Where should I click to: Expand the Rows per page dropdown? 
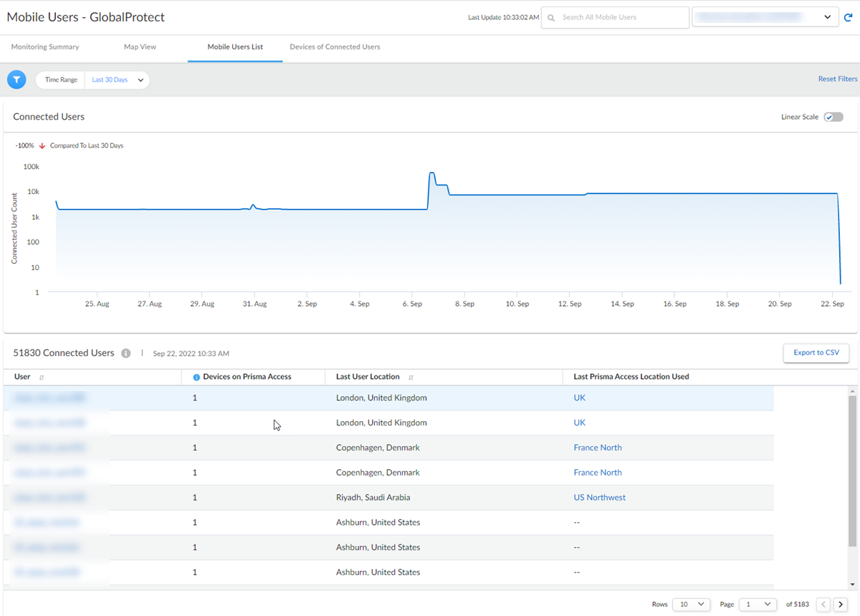click(x=692, y=605)
